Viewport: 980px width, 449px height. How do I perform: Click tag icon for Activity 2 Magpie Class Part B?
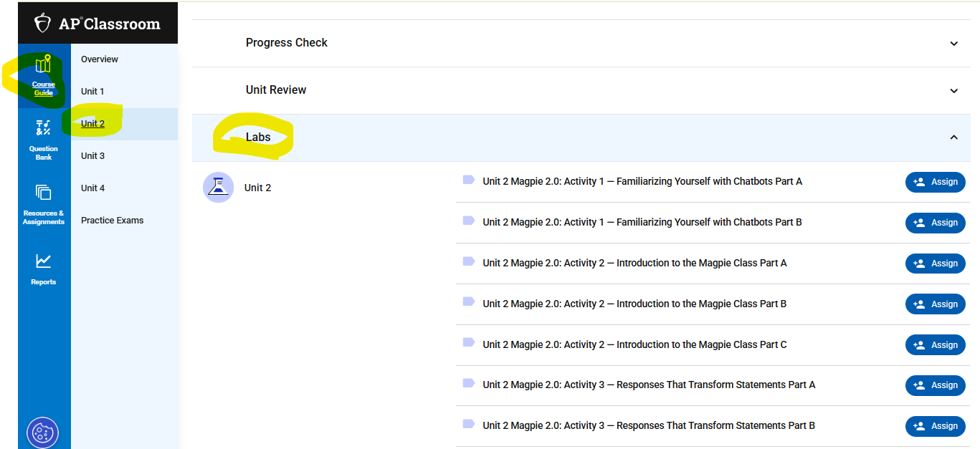(469, 302)
